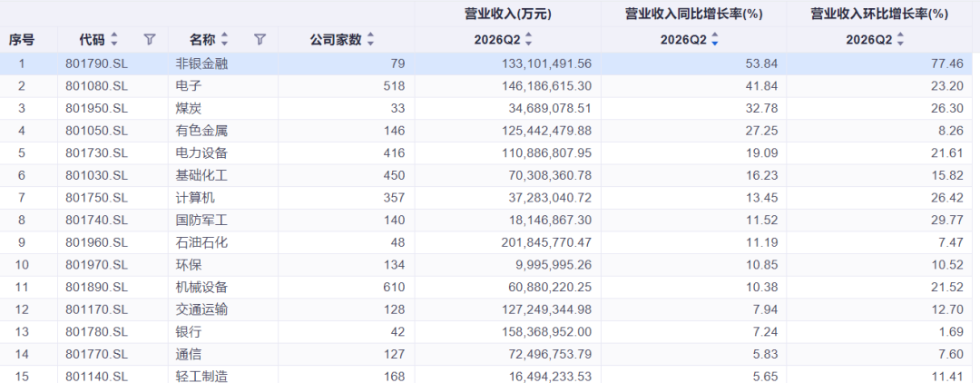This screenshot has height=383, width=980.
Task: Click the 营业收入环比增长率(%) group header
Action: [x=879, y=14]
